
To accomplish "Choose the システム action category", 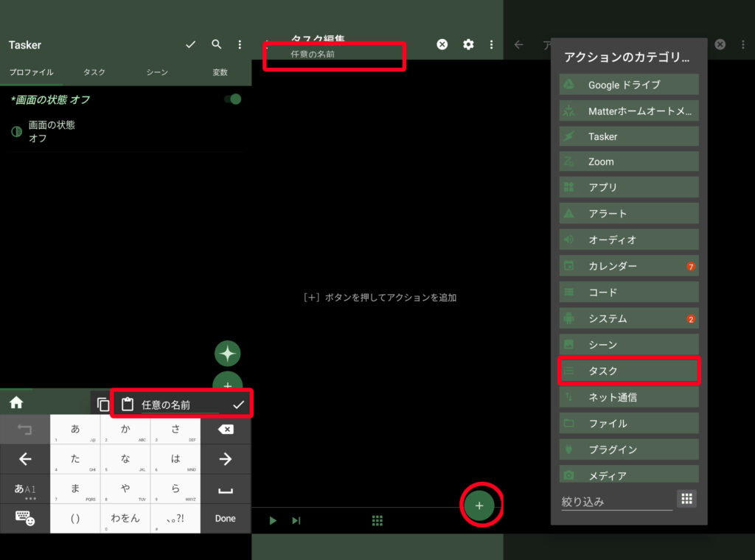I will (629, 318).
